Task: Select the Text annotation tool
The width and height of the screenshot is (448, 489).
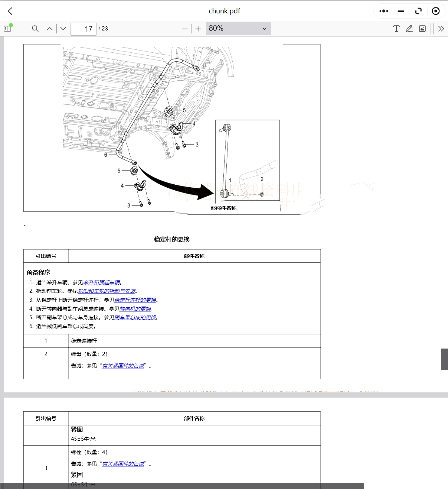Action: 396,29
